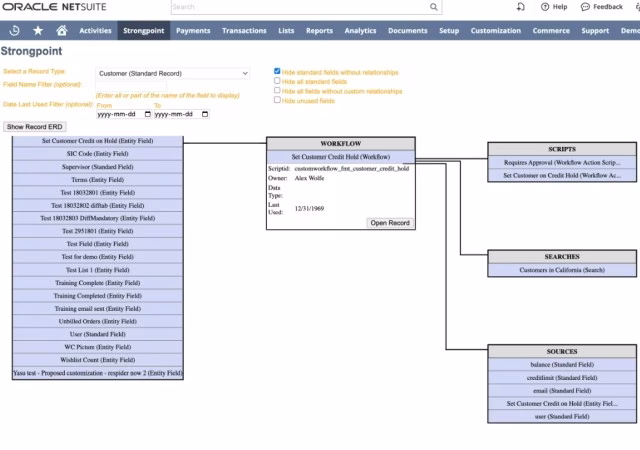Select Test 18032803 DiffMandatory (Entity Field)
The image size is (640, 450).
point(98,218)
